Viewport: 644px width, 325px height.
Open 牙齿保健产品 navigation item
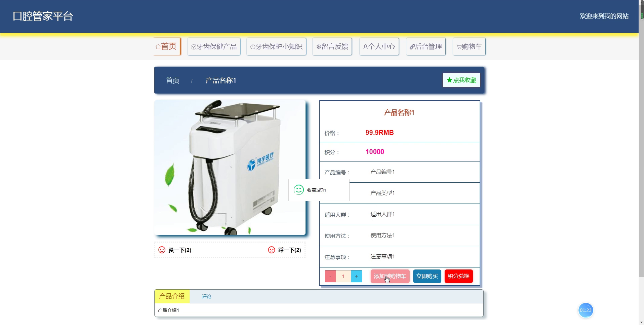pyautogui.click(x=214, y=46)
